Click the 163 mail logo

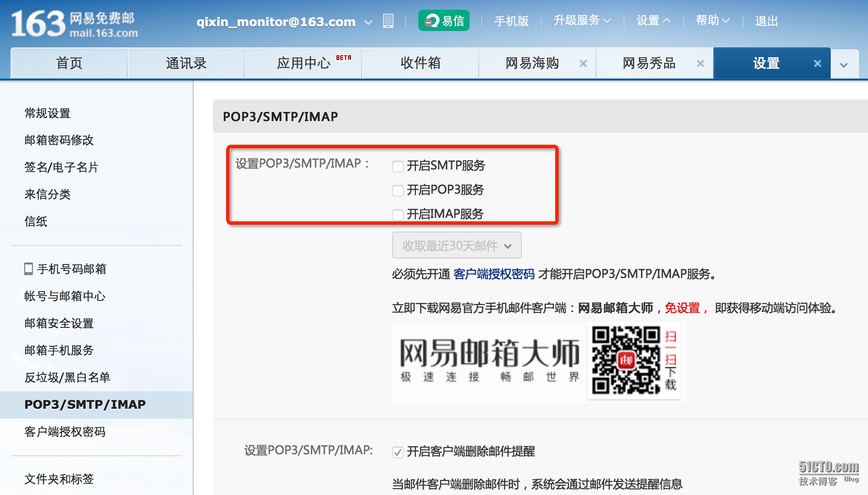click(x=75, y=24)
